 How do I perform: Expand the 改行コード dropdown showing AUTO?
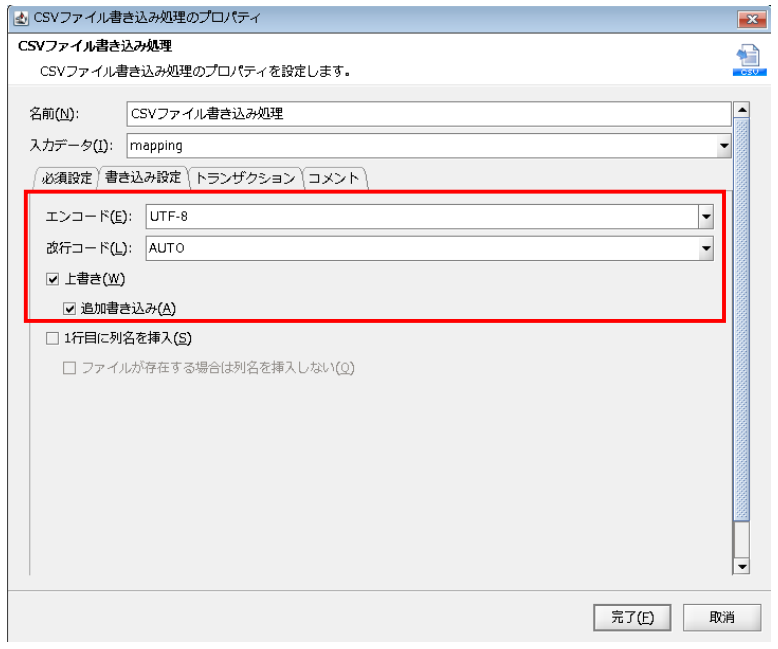click(705, 248)
